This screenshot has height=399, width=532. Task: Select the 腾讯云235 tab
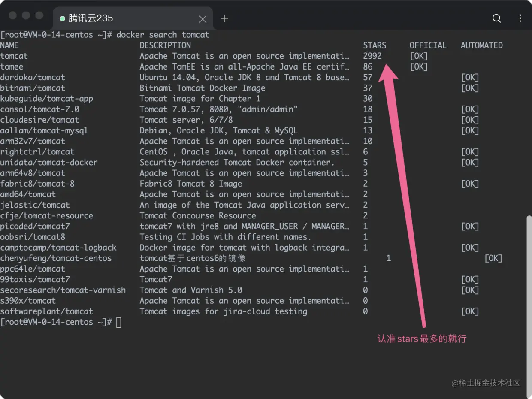click(133, 18)
